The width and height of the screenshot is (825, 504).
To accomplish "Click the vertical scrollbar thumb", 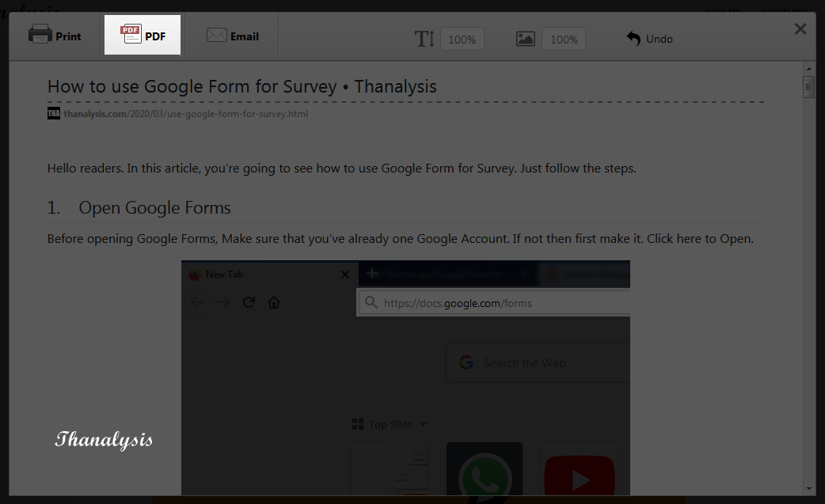I will click(x=808, y=87).
